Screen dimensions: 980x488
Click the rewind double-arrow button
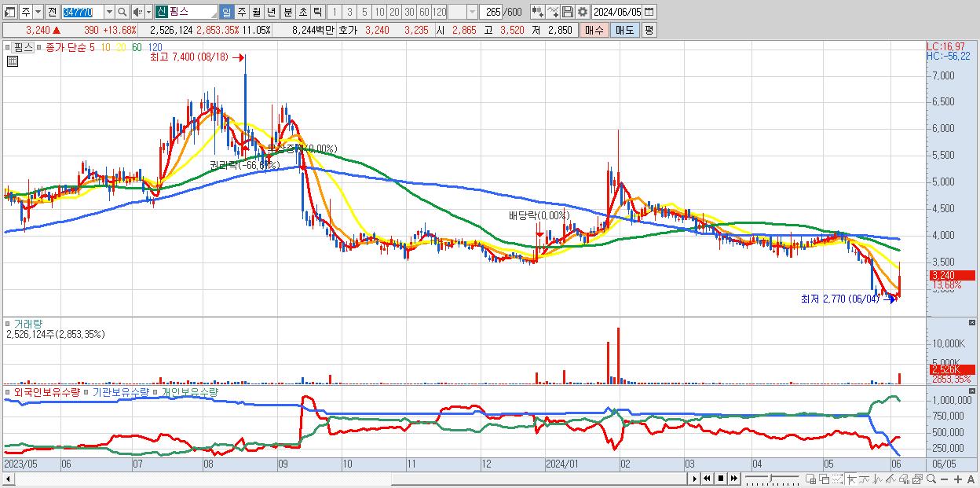click(707, 479)
